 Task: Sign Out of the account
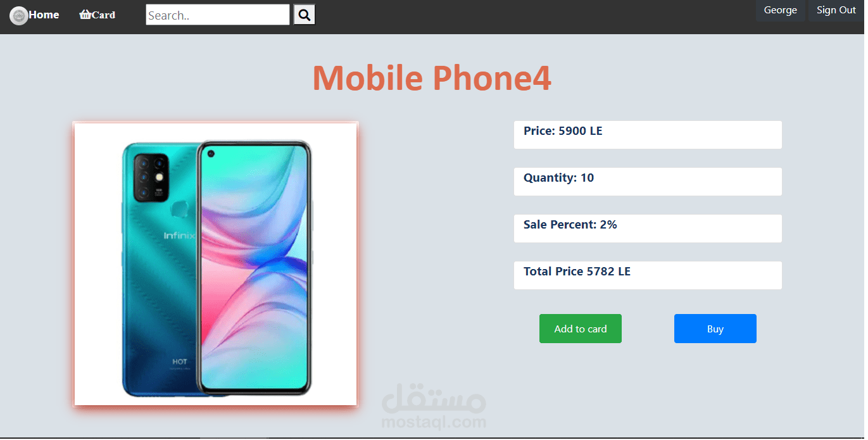(836, 10)
